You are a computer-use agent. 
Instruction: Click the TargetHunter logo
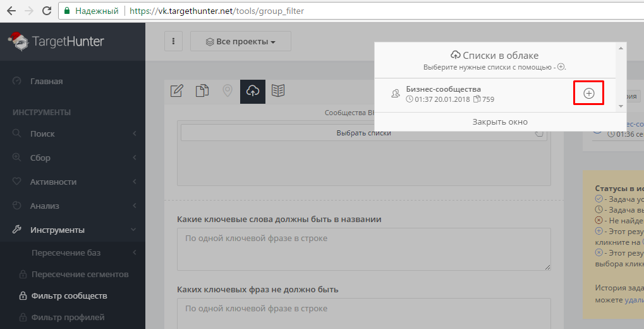click(57, 42)
